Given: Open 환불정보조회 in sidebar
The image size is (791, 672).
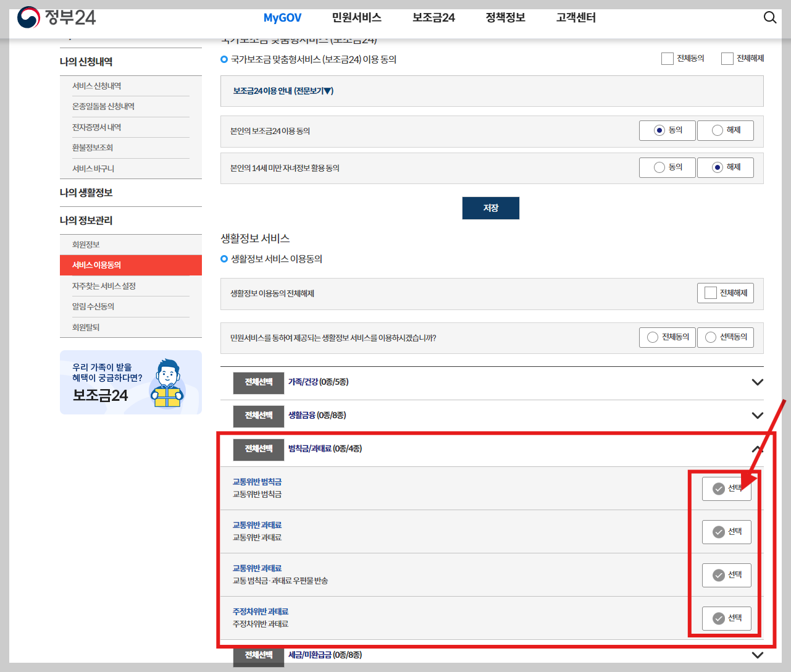Looking at the screenshot, I should pyautogui.click(x=93, y=148).
